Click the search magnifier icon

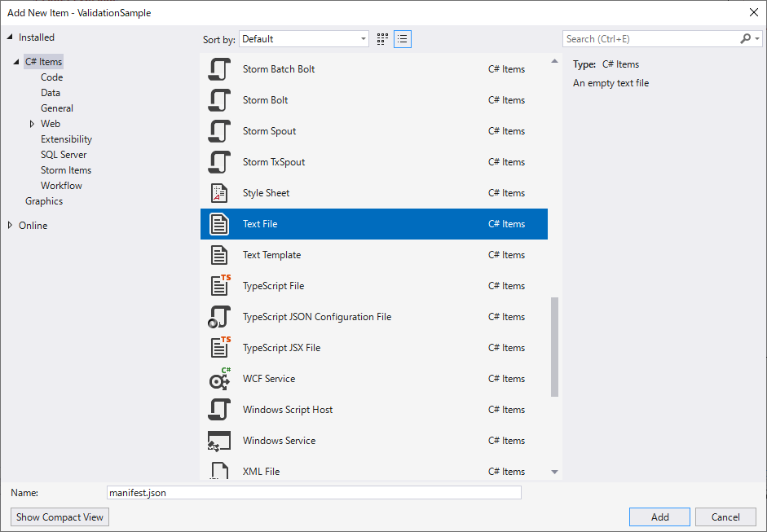(x=746, y=38)
